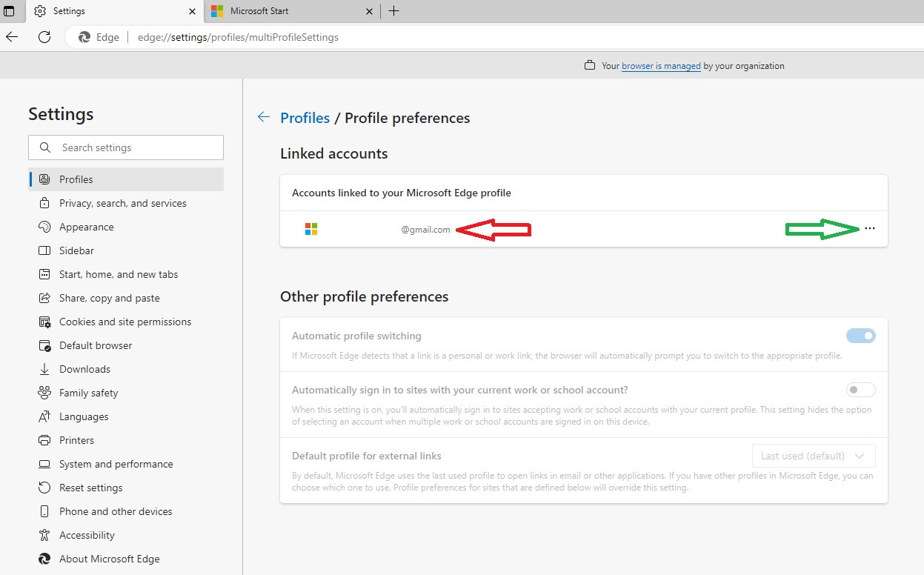Open Privacy, search, and services

tap(126, 203)
